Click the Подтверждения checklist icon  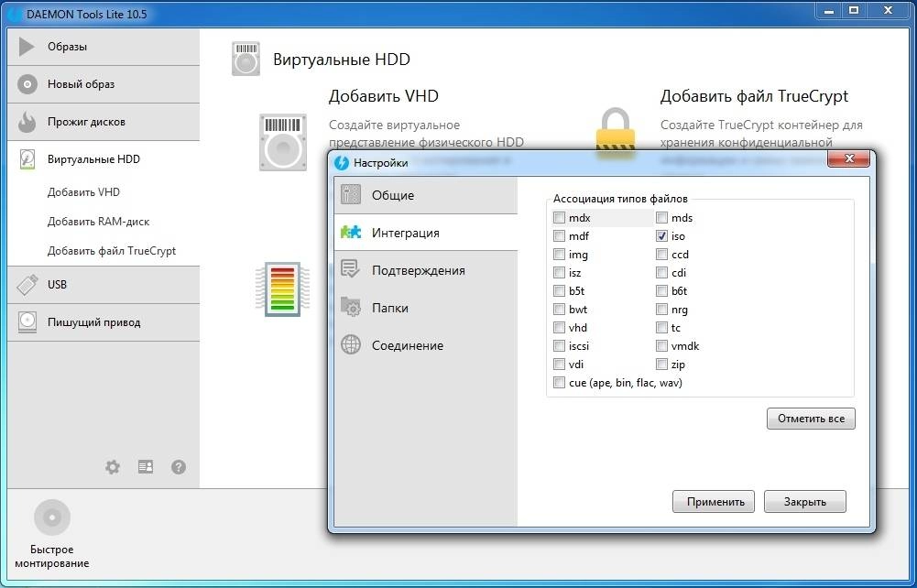point(350,269)
